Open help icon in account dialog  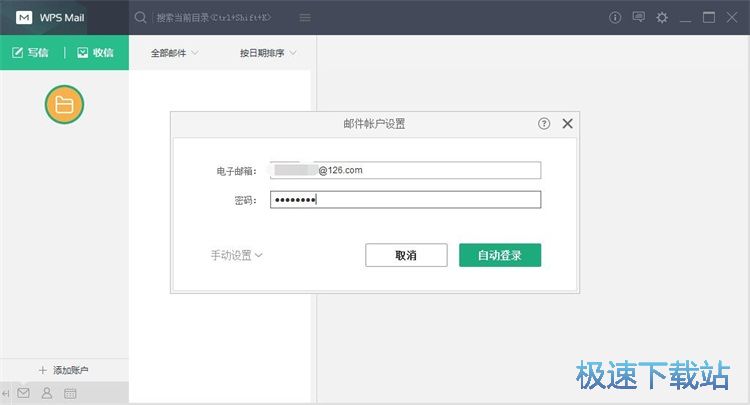(544, 124)
